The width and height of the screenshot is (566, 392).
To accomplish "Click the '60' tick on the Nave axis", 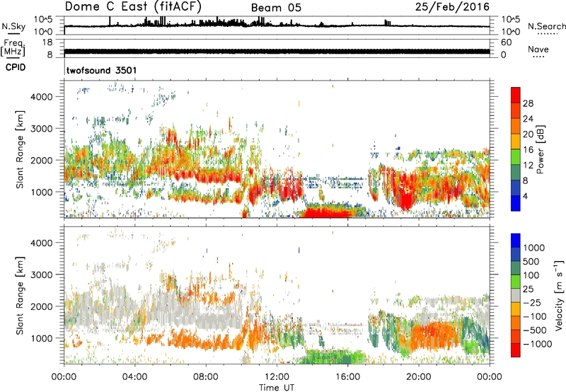I will coord(506,42).
